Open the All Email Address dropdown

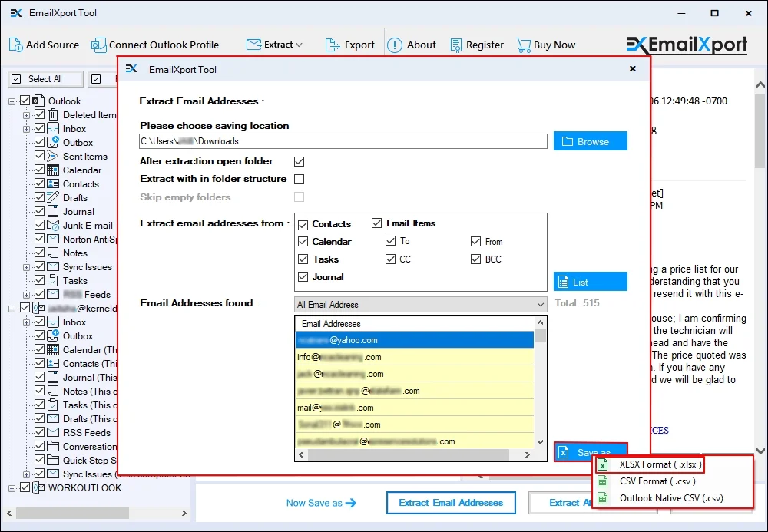540,303
